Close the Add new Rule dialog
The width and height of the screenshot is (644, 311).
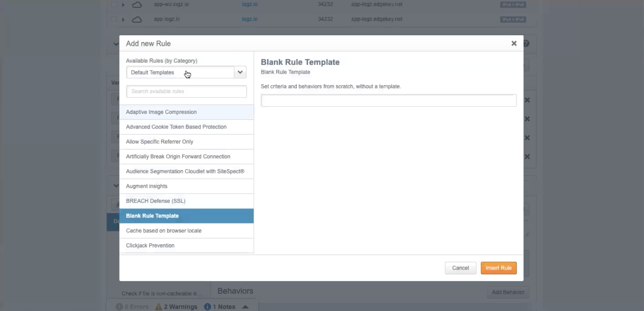pyautogui.click(x=514, y=44)
